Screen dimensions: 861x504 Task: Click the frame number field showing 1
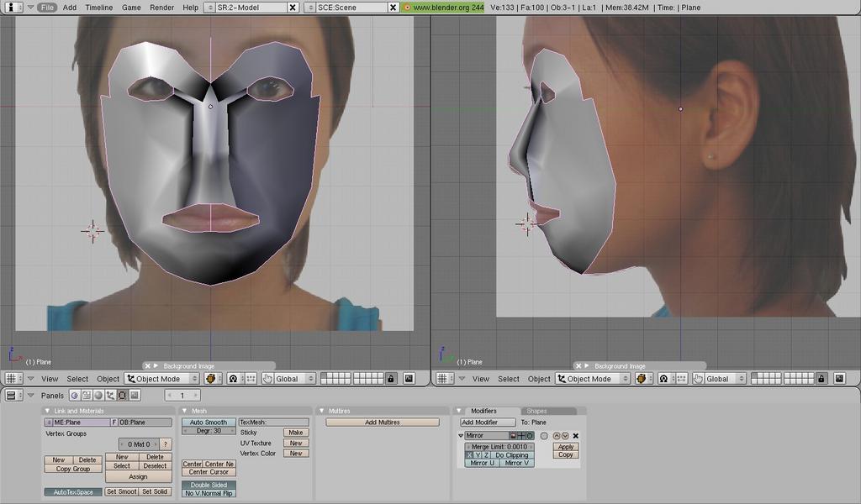[182, 395]
